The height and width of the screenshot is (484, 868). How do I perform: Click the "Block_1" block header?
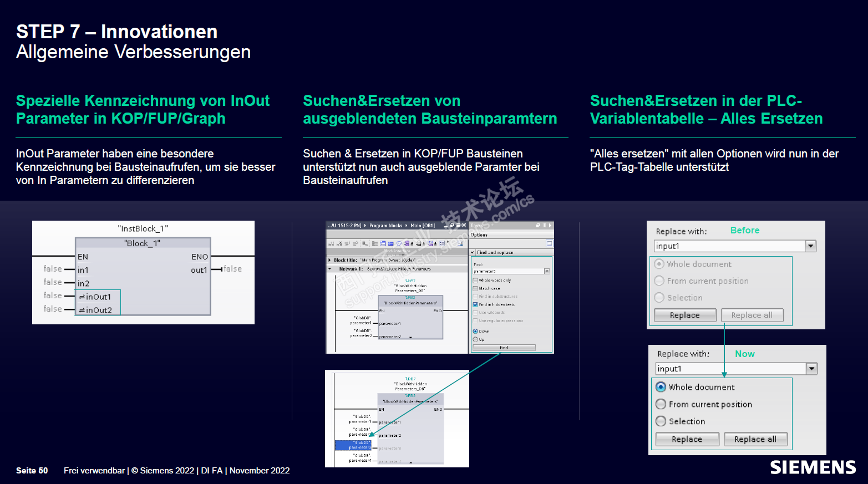tap(143, 243)
